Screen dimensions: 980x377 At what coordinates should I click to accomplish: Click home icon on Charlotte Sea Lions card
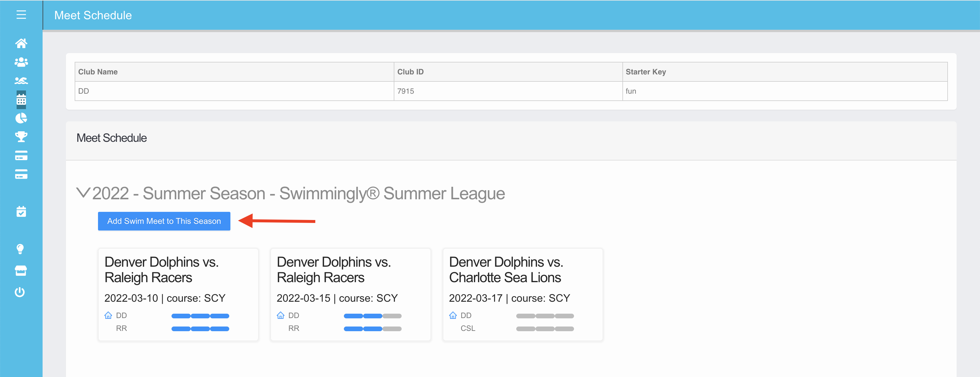click(x=453, y=315)
